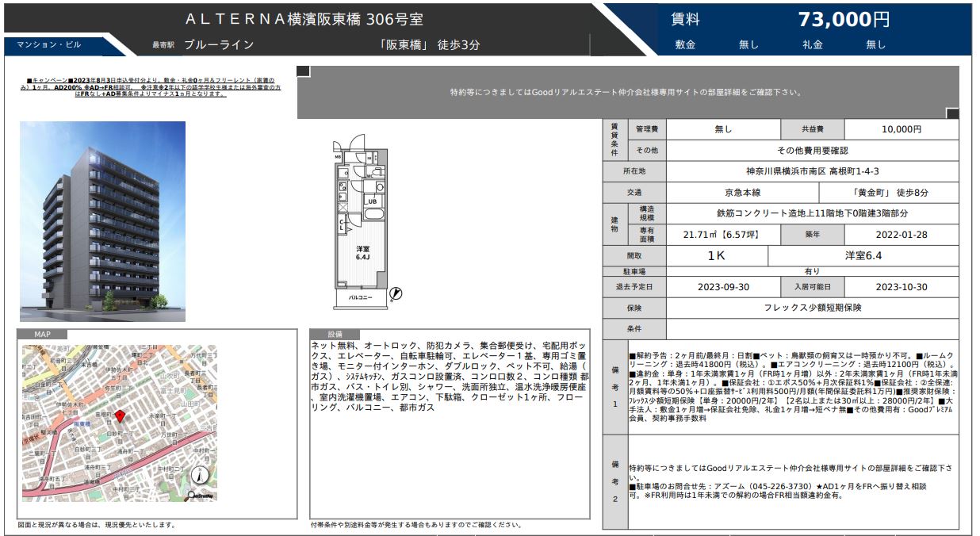Click the "入居可能日" label

pyautogui.click(x=813, y=287)
